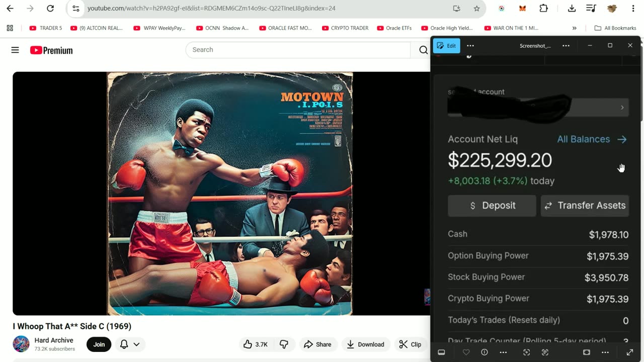The height and width of the screenshot is (362, 644).
Task: Open the cardboard box profile icon
Action: click(612, 9)
